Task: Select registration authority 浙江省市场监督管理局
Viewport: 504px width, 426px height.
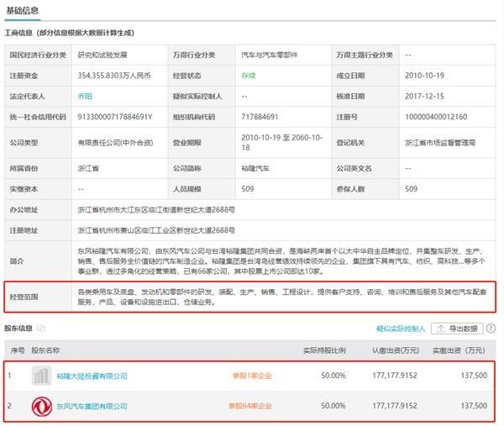Action: point(440,143)
